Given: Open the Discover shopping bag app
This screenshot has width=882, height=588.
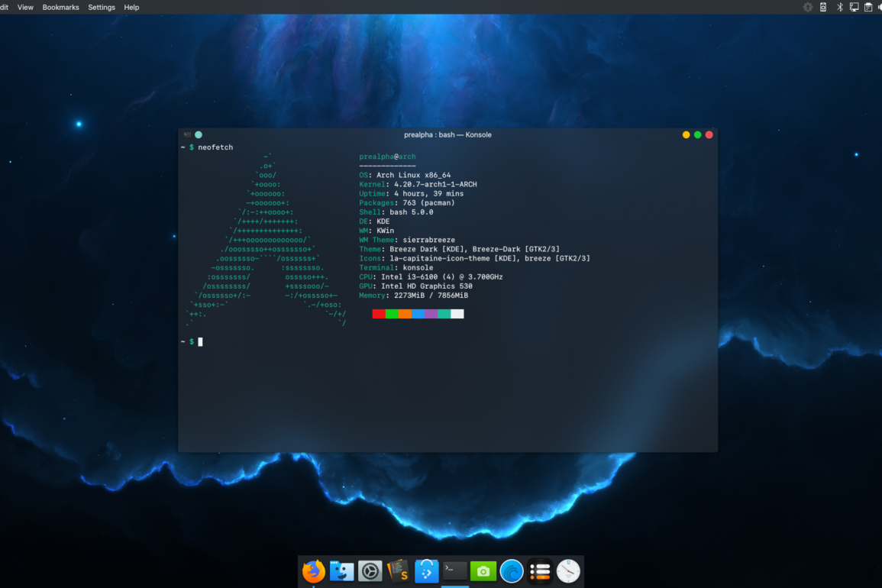Looking at the screenshot, I should 426,571.
